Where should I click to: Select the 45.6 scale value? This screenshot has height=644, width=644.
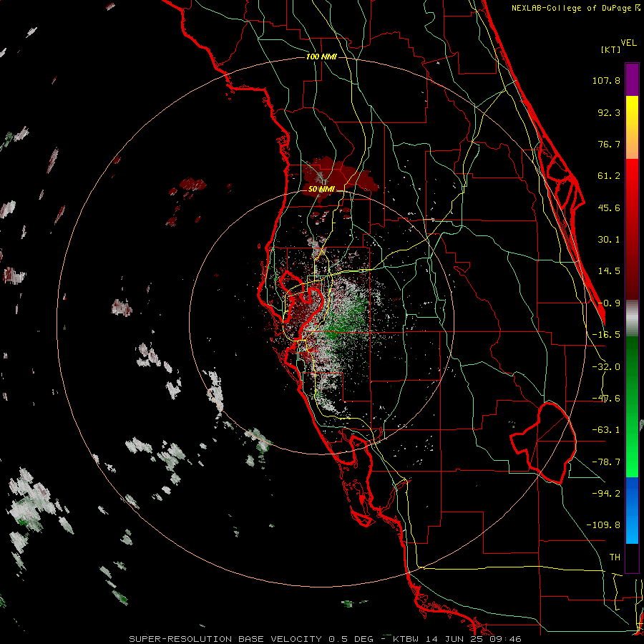point(609,208)
